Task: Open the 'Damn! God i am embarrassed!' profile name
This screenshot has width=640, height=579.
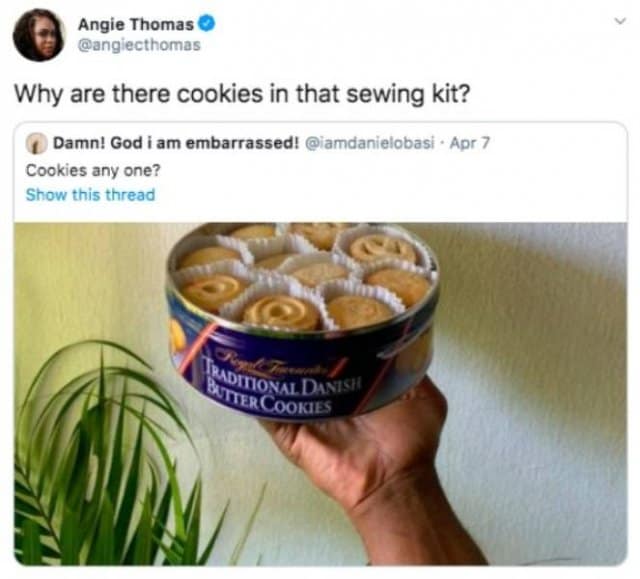Action: 176,143
